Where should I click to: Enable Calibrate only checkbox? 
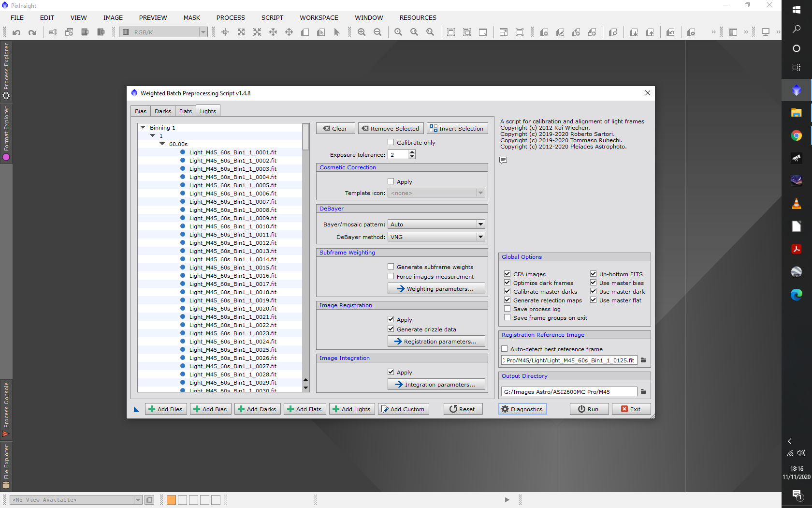pyautogui.click(x=391, y=143)
